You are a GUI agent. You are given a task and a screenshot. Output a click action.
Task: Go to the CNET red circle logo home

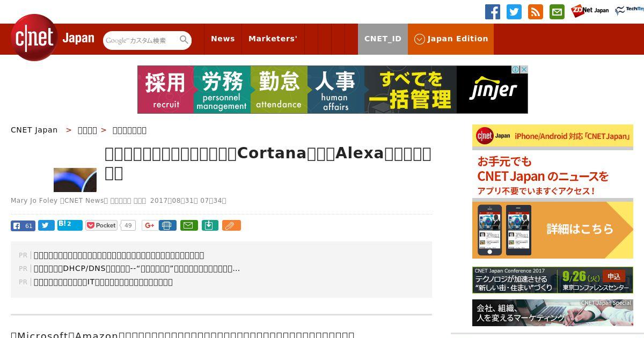34,38
